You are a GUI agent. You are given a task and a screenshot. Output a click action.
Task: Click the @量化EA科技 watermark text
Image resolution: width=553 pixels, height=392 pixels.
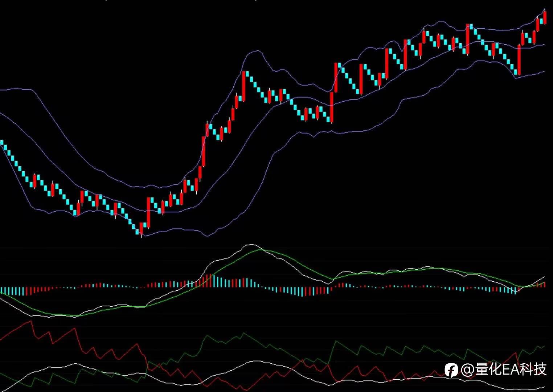(504, 369)
